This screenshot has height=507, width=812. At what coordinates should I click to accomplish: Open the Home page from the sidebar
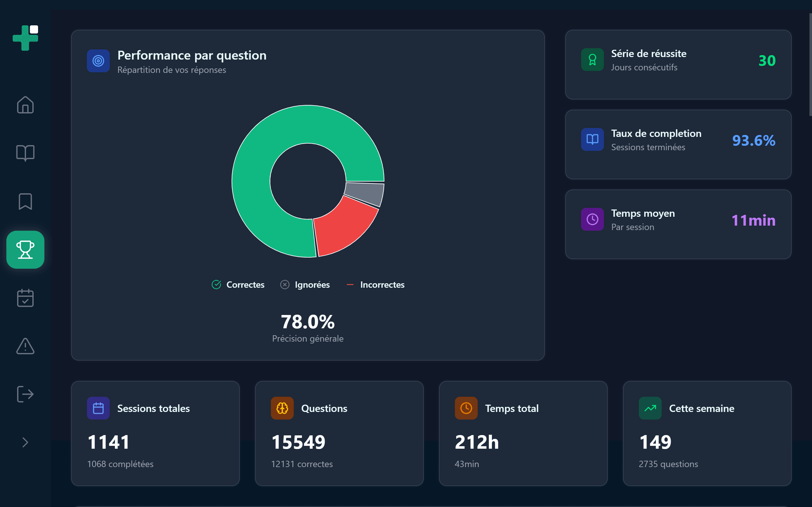(25, 105)
